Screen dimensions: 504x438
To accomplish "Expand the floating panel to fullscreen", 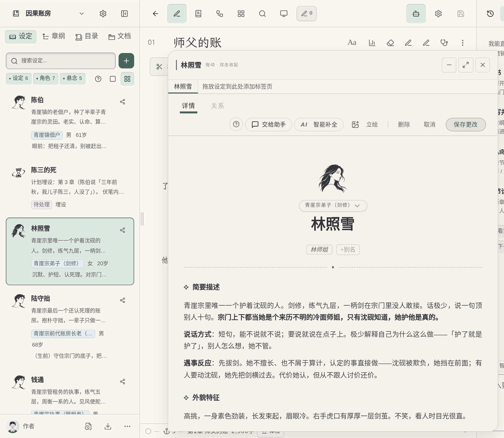I will 466,65.
